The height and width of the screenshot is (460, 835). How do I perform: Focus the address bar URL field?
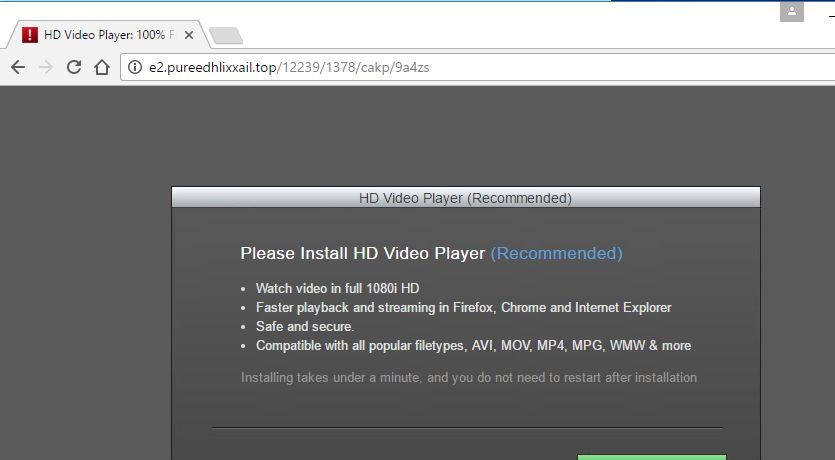479,67
